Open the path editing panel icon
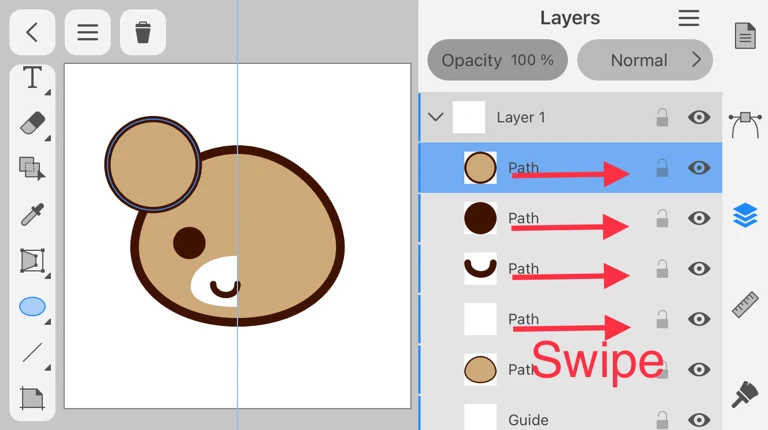Viewport: 768px width, 430px height. 745,124
